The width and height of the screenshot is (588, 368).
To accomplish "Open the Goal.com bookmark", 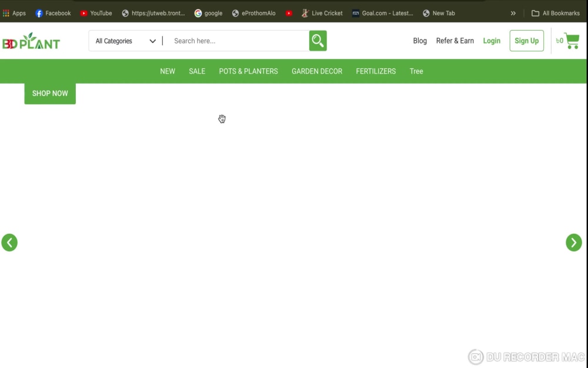I will (x=383, y=13).
